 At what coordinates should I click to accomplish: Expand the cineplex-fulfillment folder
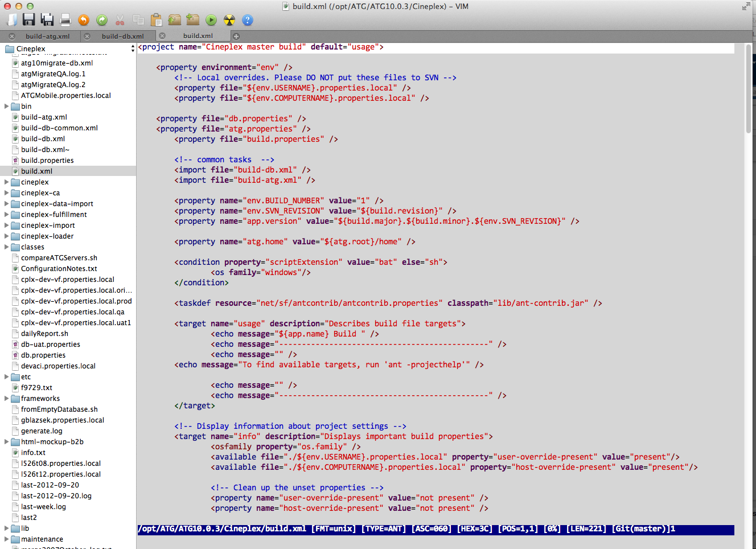click(6, 215)
